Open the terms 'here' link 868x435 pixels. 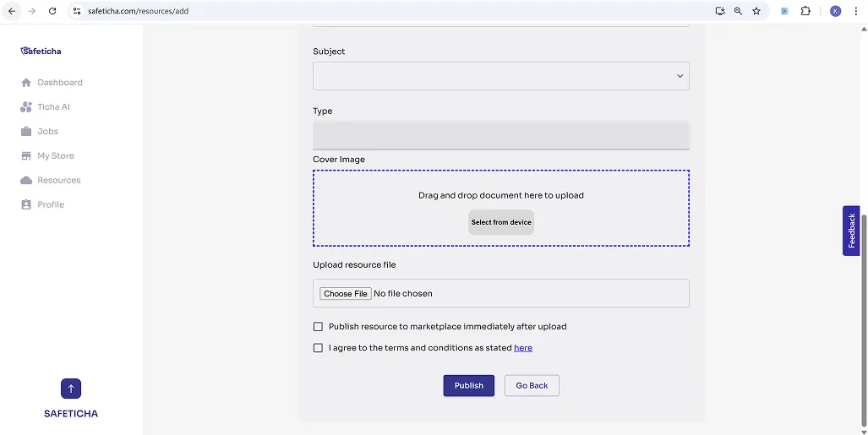[x=523, y=347]
